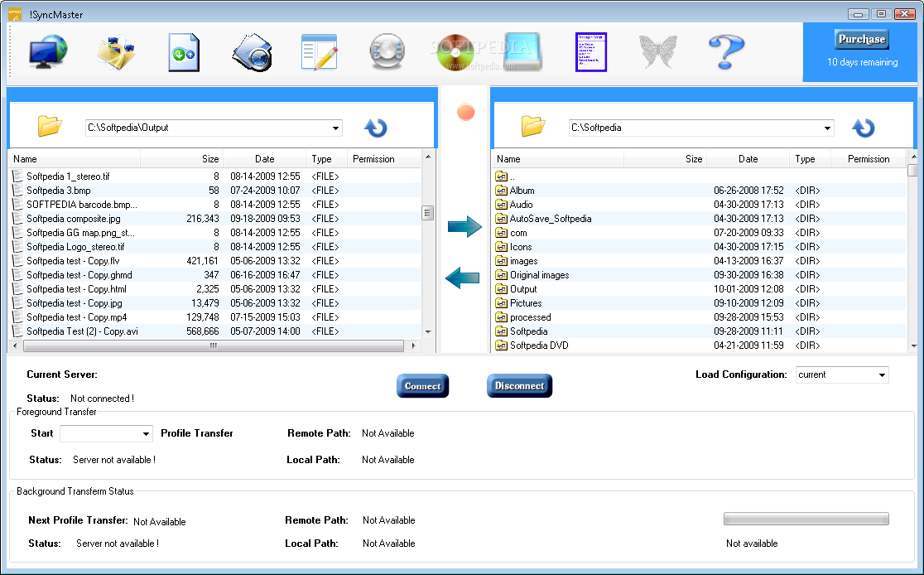Select the Output folder in right list
Screen dimensions: 924x575
point(700,289)
